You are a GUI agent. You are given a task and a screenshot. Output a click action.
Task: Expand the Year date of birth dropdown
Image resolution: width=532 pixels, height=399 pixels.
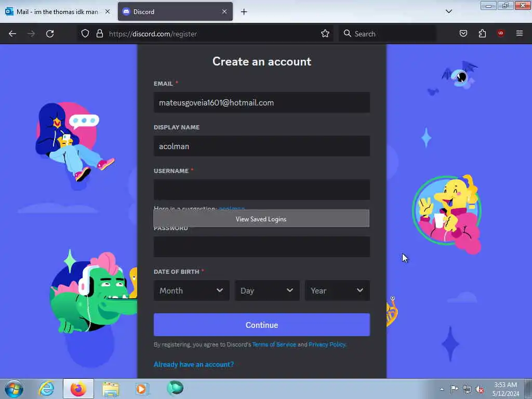click(337, 290)
